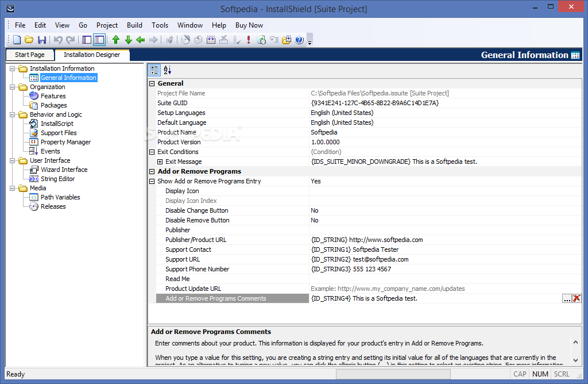The width and height of the screenshot is (588, 384).
Task: Click the Undo toolbar arrow
Action: click(58, 40)
